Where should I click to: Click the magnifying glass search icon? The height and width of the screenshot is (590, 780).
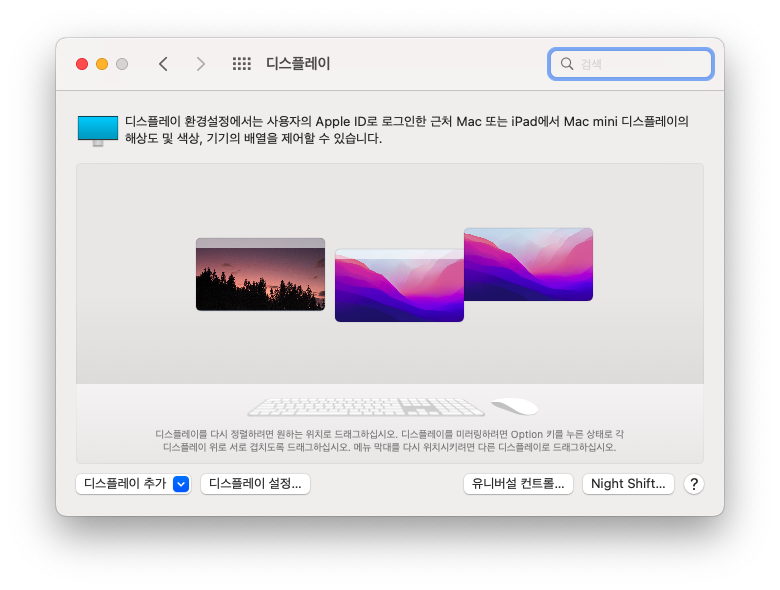567,64
